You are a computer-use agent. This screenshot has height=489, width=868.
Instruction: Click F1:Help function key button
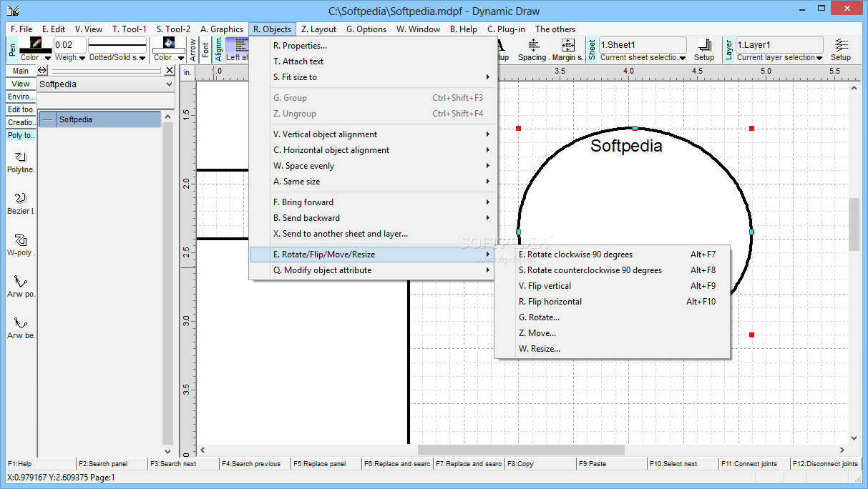tap(40, 464)
